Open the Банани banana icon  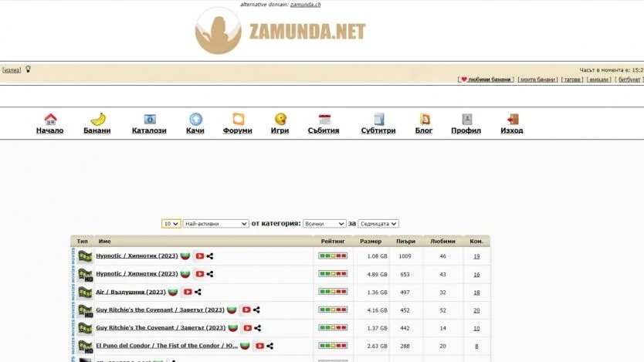tap(98, 119)
